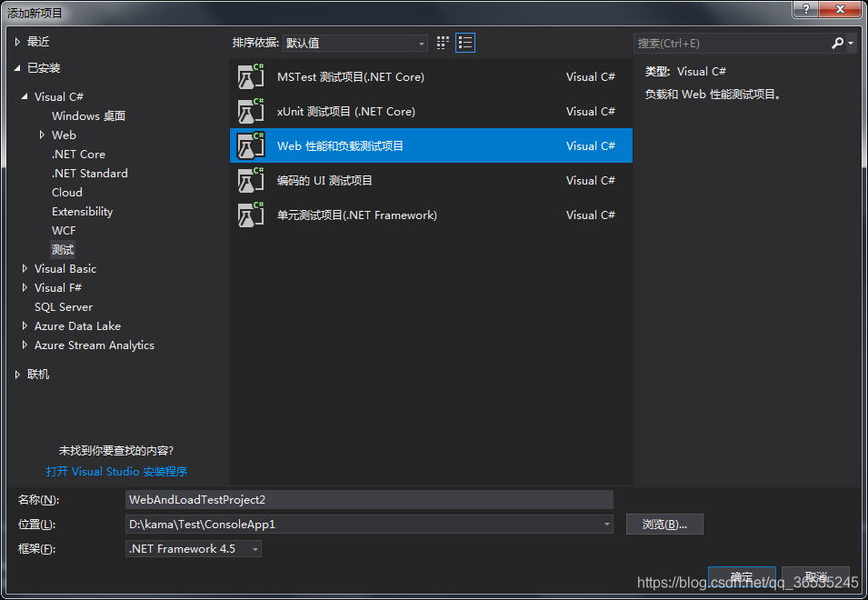Expand the 联机 node

[x=17, y=375]
